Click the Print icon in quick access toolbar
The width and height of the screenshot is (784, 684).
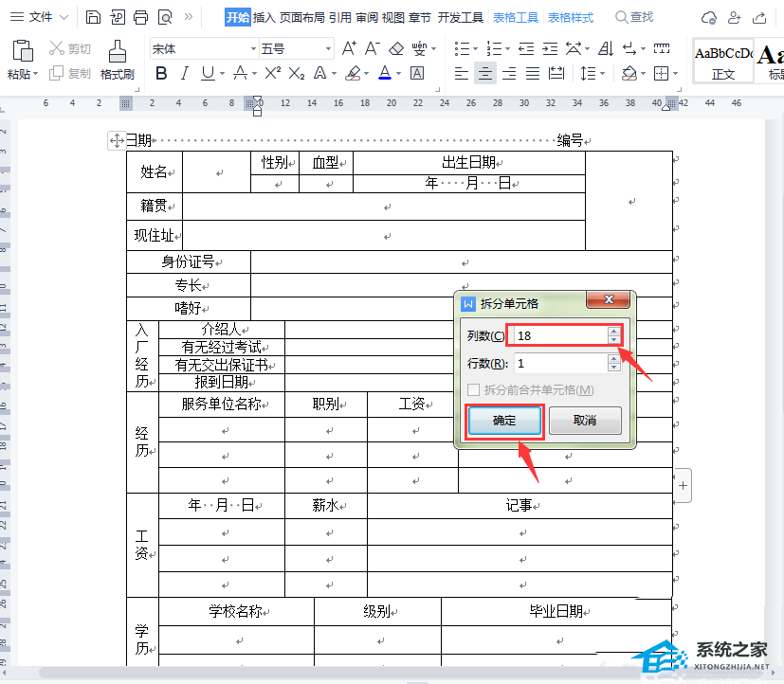(x=141, y=17)
